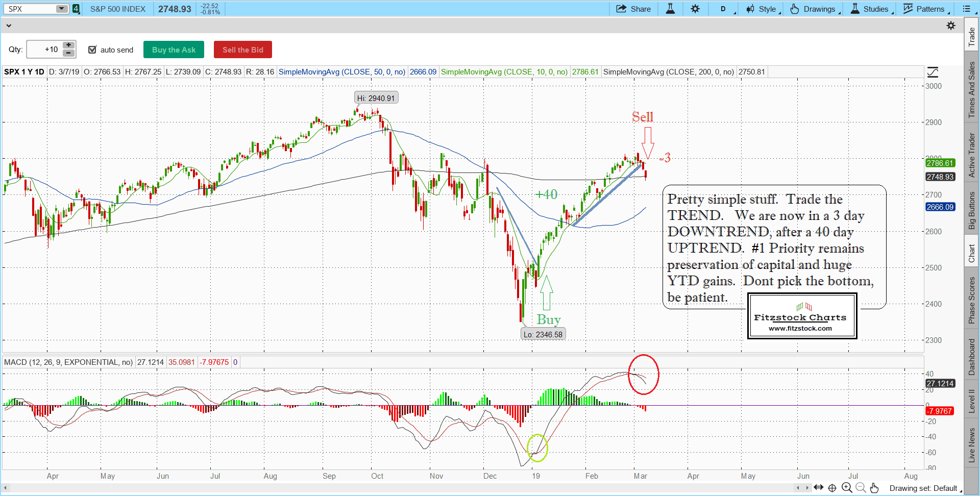Click the green number 4 link indicator
This screenshot has width=980, height=496.
tap(76, 9)
